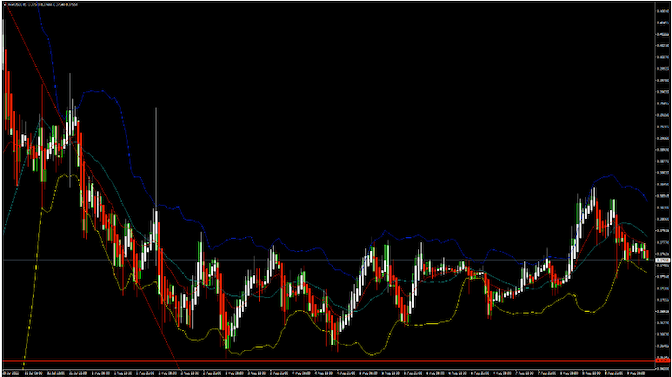Image resolution: width=672 pixels, height=377 pixels.
Task: Click the last red candle at the right edge
Action: pyautogui.click(x=647, y=254)
